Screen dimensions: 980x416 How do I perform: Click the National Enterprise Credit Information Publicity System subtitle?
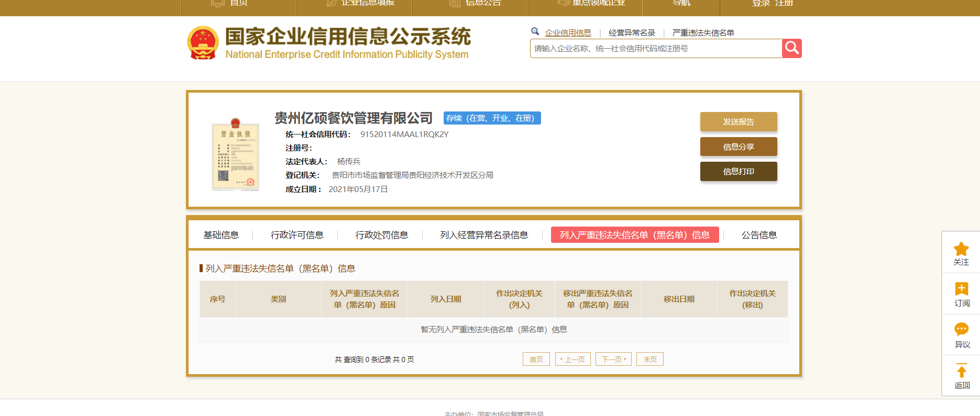point(347,54)
